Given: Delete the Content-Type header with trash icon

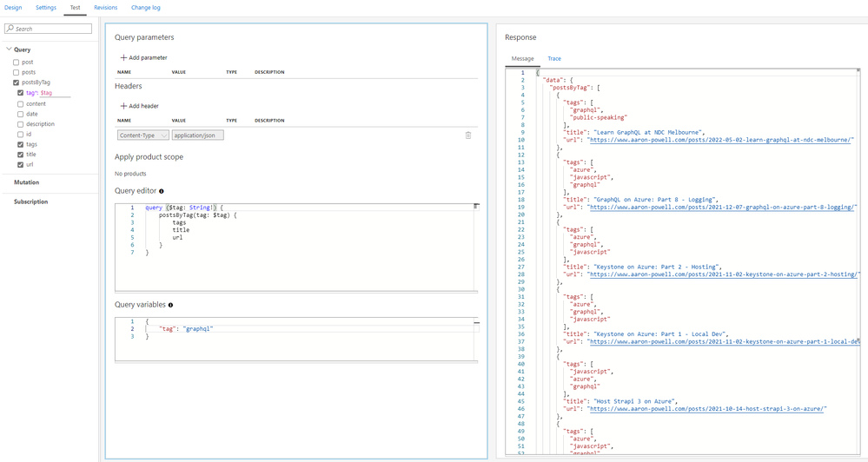Looking at the screenshot, I should pos(468,135).
